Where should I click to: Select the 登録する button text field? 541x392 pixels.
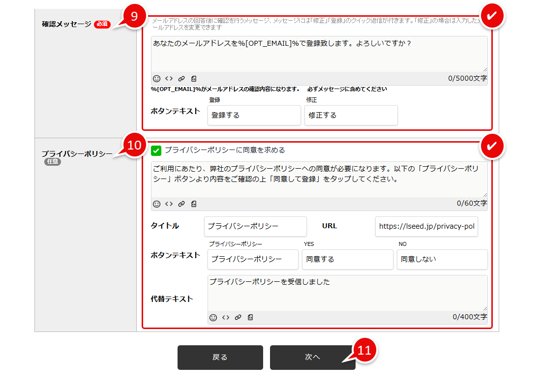tap(254, 115)
